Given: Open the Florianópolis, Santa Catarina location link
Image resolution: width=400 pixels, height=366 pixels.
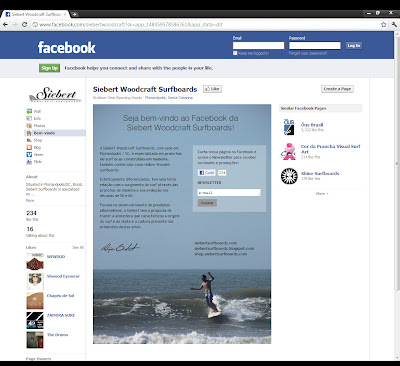Looking at the screenshot, I should point(169,98).
